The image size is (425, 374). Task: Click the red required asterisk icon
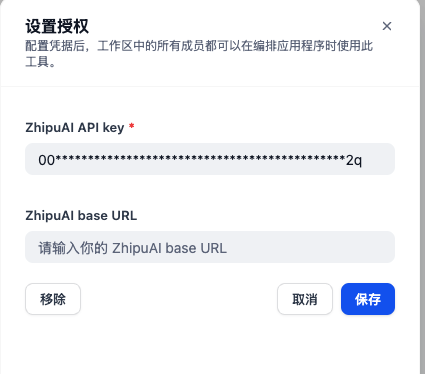tap(132, 126)
